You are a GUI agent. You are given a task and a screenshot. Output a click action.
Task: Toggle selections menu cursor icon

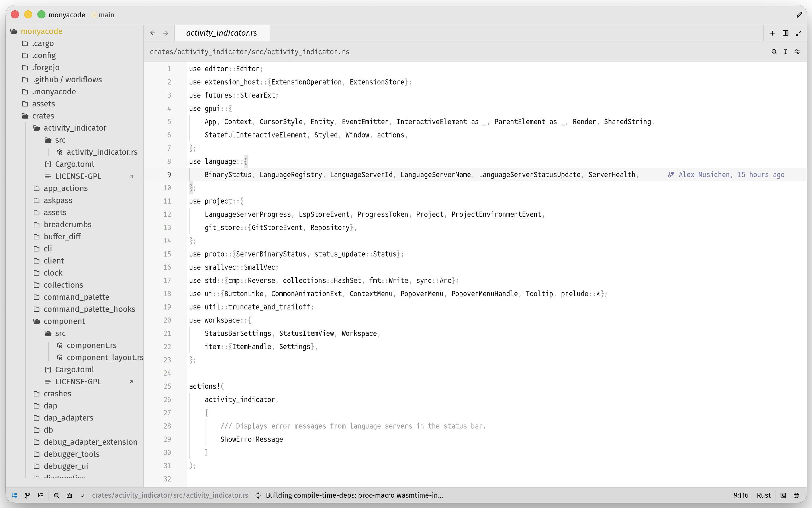(x=786, y=51)
